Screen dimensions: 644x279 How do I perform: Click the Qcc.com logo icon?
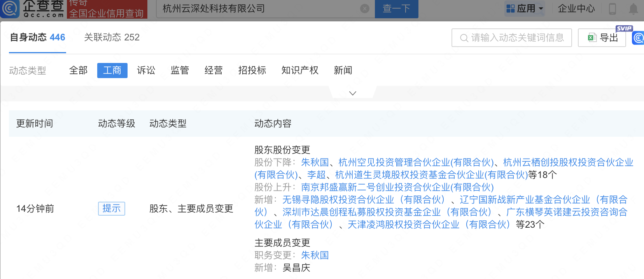pyautogui.click(x=9, y=8)
